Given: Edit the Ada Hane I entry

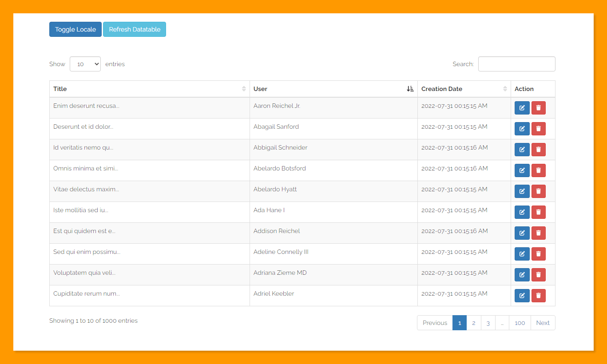Looking at the screenshot, I should pos(522,212).
